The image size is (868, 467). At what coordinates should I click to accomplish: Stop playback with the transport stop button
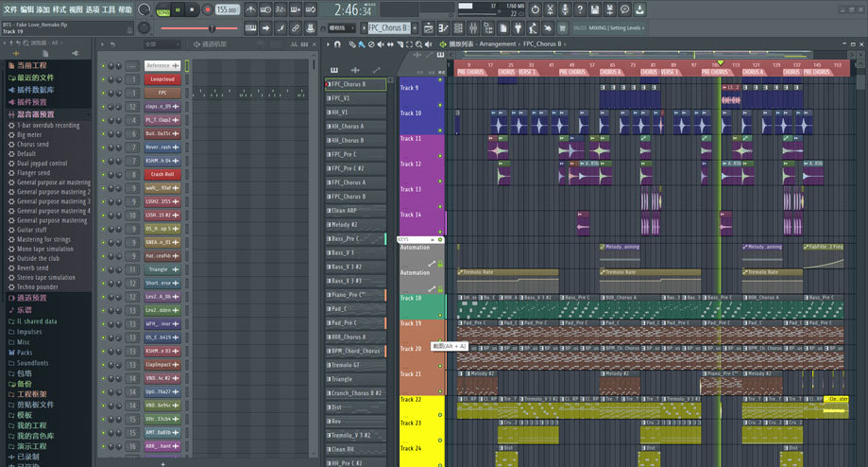pyautogui.click(x=192, y=9)
